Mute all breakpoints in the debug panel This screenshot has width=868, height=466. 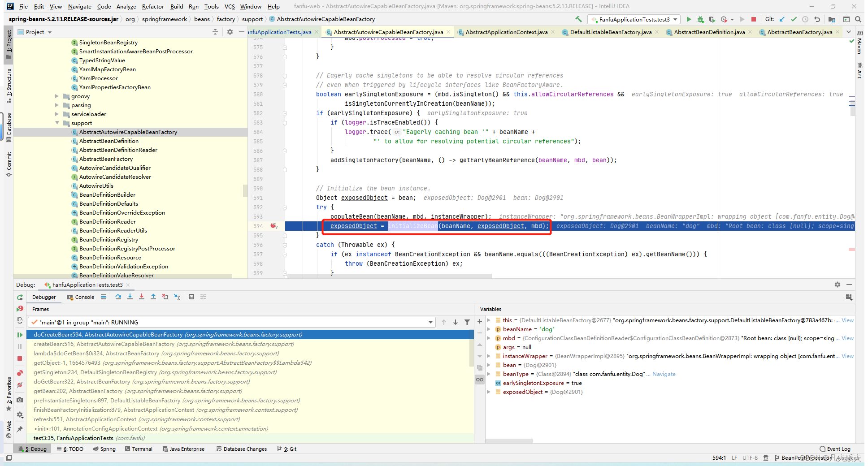[x=20, y=385]
